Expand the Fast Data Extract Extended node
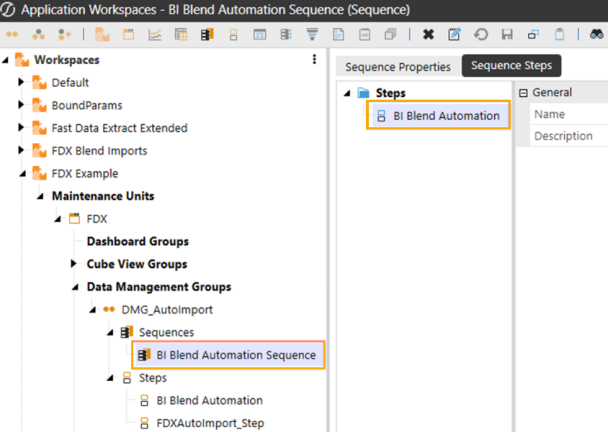The image size is (608, 432). (21, 127)
